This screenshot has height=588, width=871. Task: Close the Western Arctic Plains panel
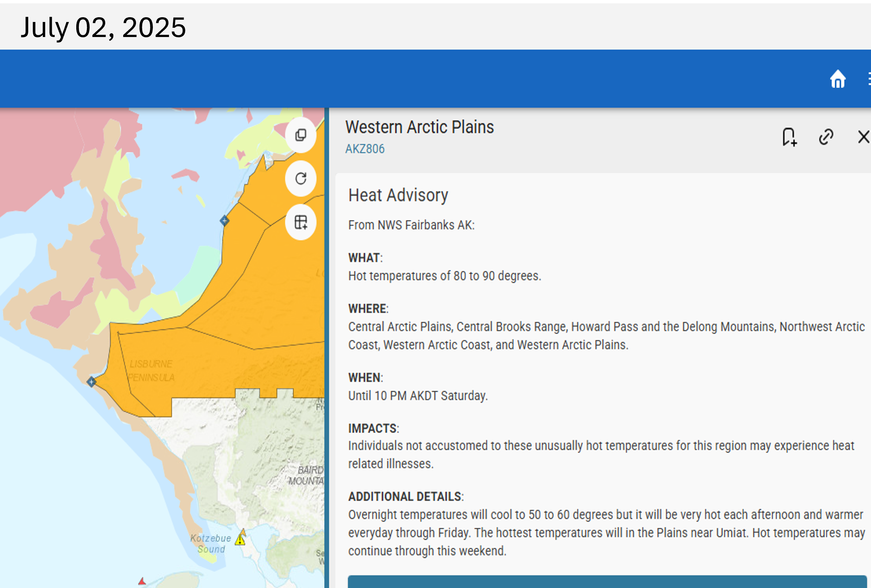coord(864,137)
